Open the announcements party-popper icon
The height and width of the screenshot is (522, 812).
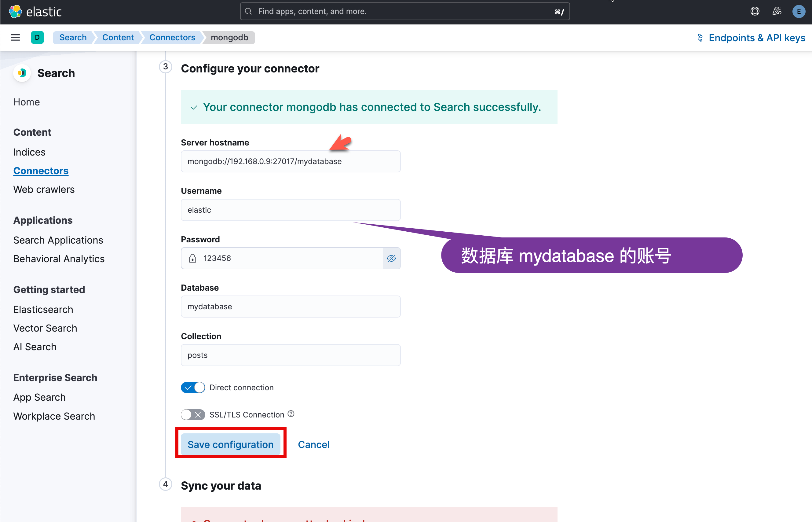[777, 11]
